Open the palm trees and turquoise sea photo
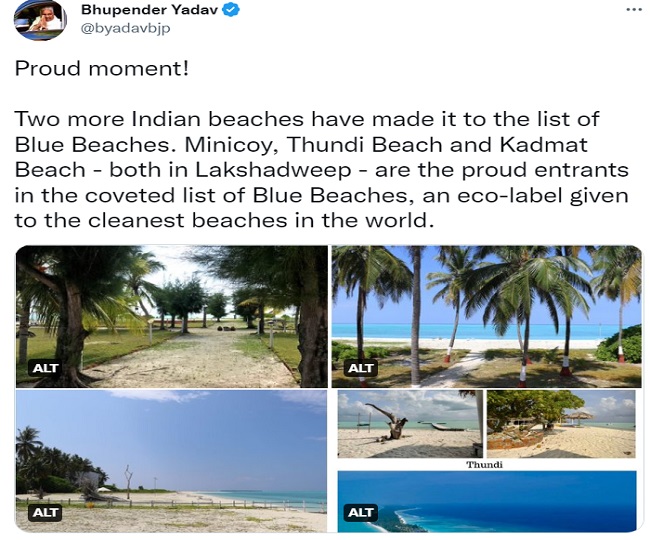 tap(486, 316)
